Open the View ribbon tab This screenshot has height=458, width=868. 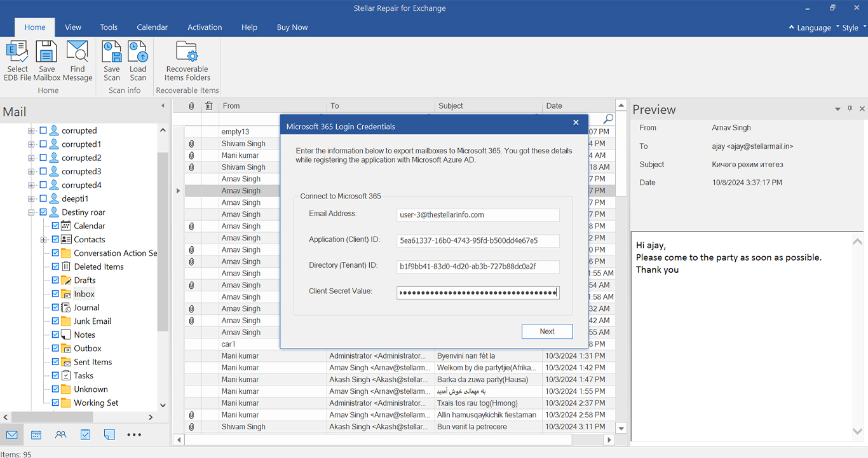coord(73,27)
